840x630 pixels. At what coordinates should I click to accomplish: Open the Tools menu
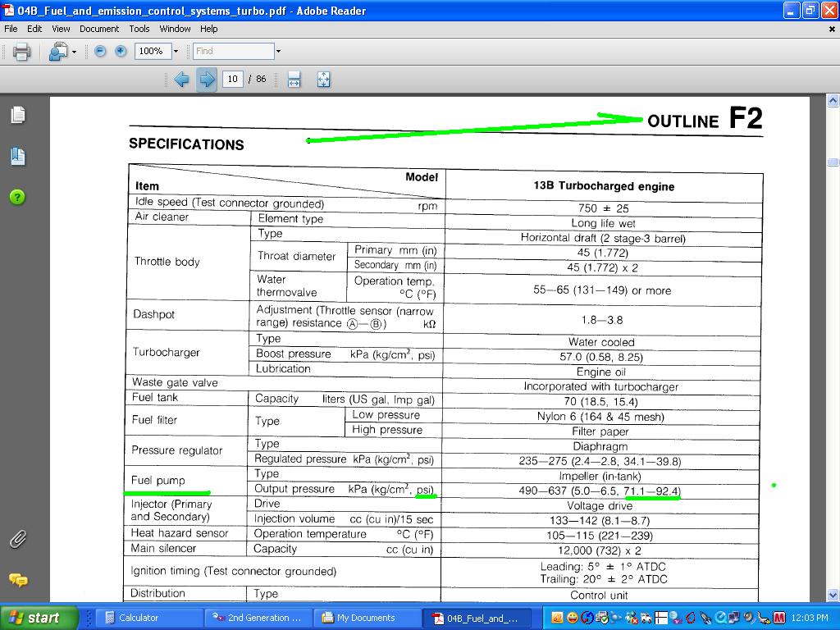[x=139, y=29]
